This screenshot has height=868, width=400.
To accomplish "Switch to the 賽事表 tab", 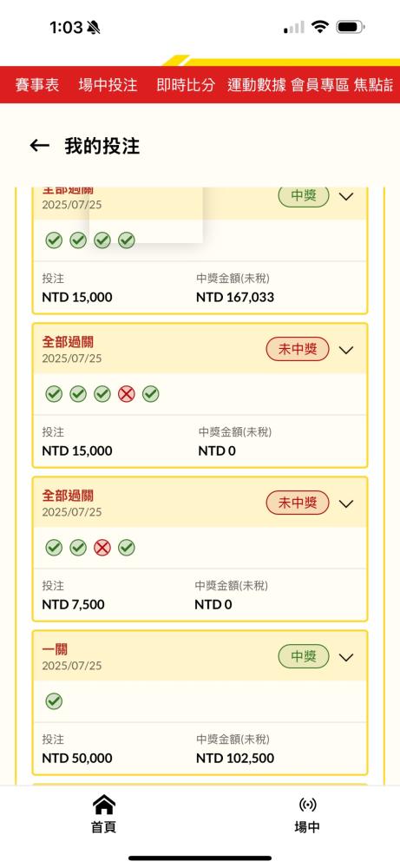I will click(37, 85).
